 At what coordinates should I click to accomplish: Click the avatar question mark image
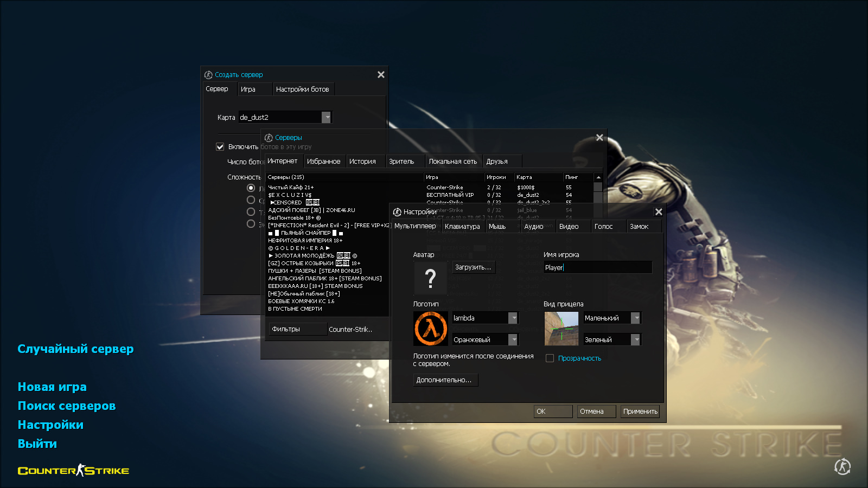point(430,278)
